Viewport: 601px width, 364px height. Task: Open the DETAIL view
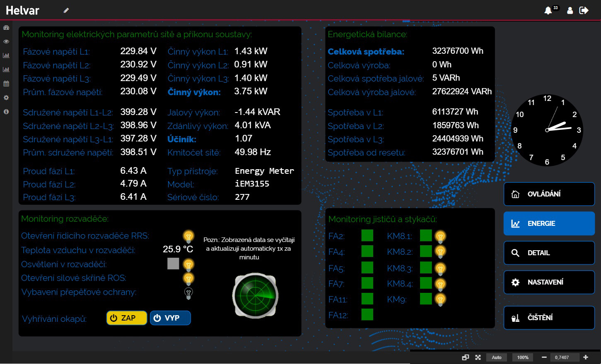[549, 253]
